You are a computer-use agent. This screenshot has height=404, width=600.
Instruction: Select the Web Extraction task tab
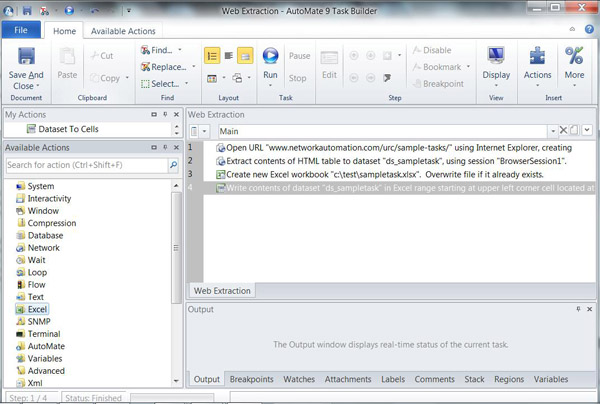(222, 291)
